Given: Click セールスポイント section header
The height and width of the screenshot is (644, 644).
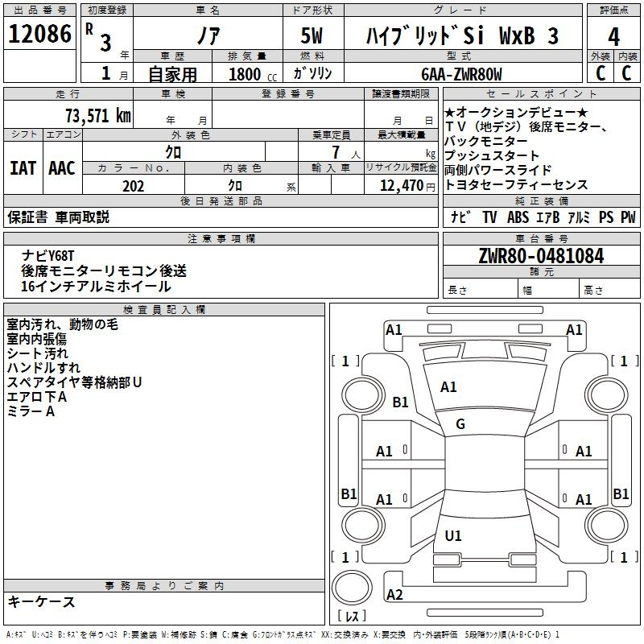Looking at the screenshot, I should [541, 93].
